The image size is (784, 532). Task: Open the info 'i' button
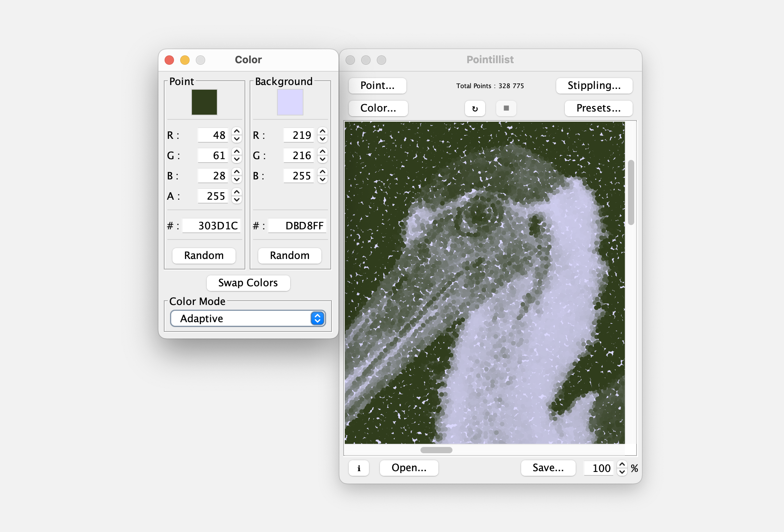point(359,468)
